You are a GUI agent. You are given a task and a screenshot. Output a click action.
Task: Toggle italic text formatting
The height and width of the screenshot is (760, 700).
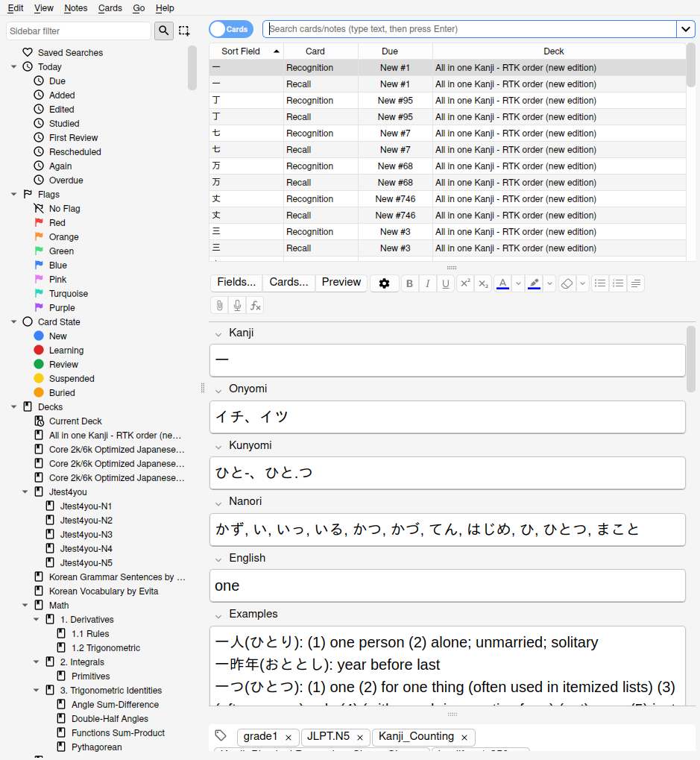428,283
